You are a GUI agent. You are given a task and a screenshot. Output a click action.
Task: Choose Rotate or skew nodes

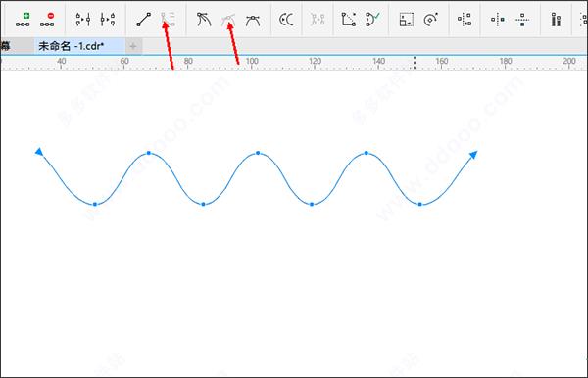(x=430, y=20)
